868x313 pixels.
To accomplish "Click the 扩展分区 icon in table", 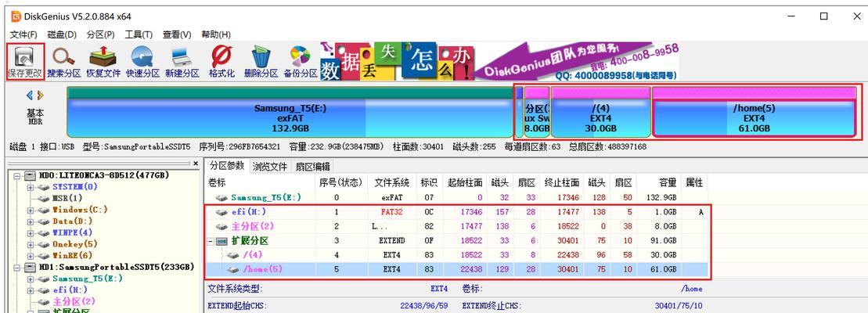I will click(x=222, y=241).
